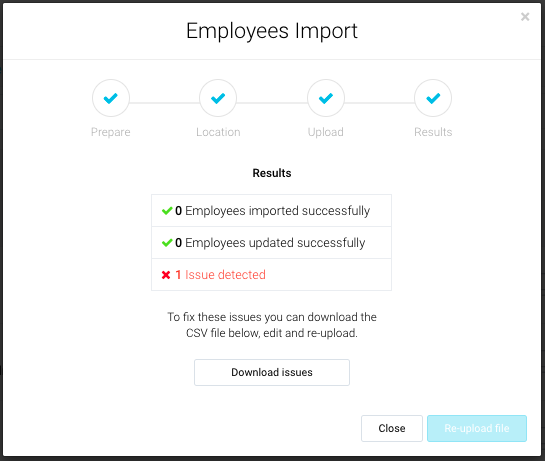
Task: Click the 'Employees imported successfully' row
Action: pos(271,211)
